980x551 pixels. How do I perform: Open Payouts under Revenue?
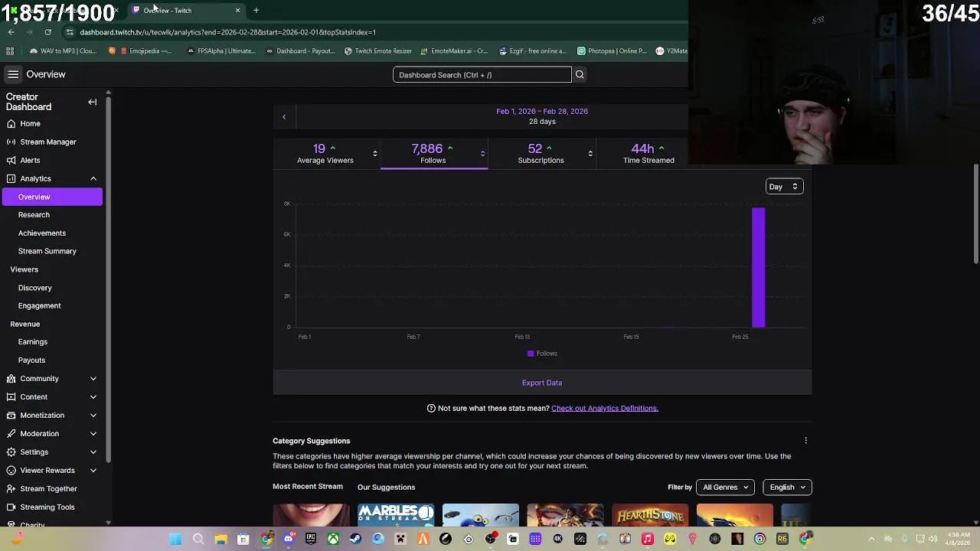point(32,360)
